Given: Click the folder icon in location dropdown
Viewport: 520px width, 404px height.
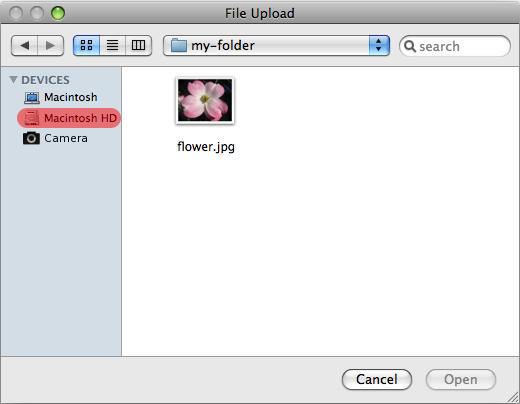Looking at the screenshot, I should [179, 45].
